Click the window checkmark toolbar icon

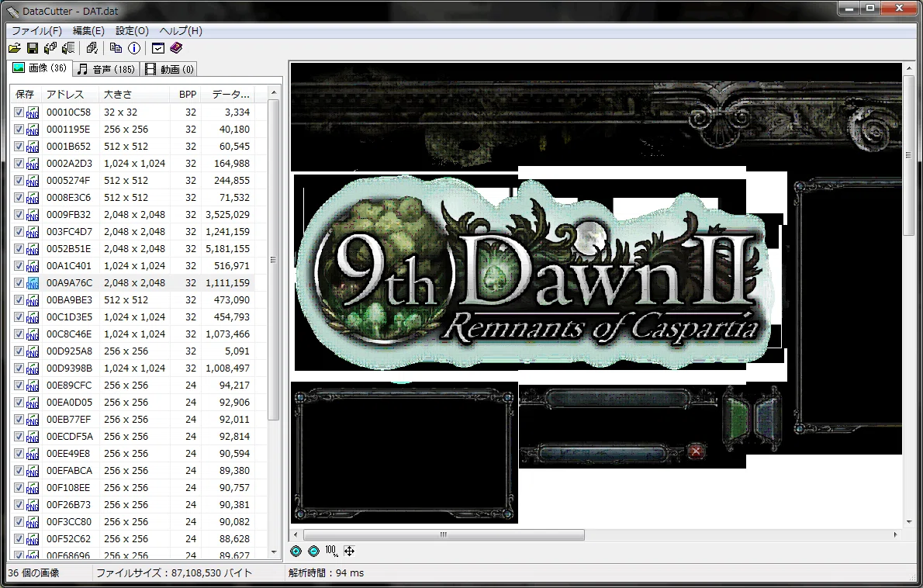click(157, 48)
